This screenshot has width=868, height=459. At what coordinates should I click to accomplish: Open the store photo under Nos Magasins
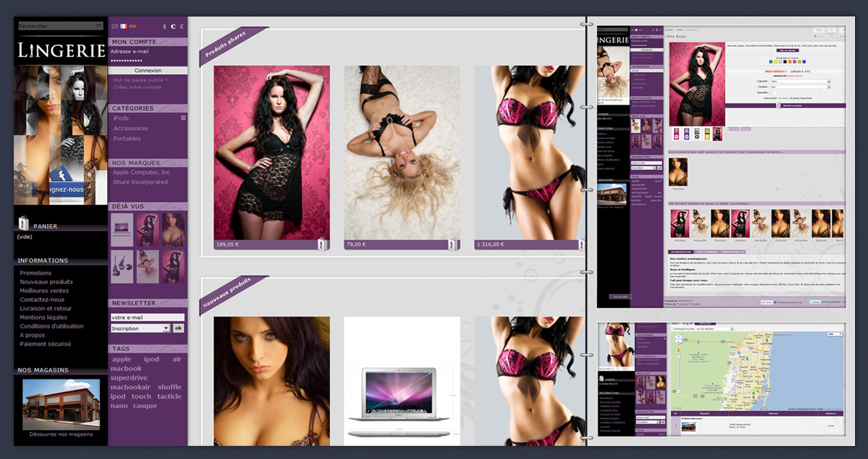tap(60, 402)
